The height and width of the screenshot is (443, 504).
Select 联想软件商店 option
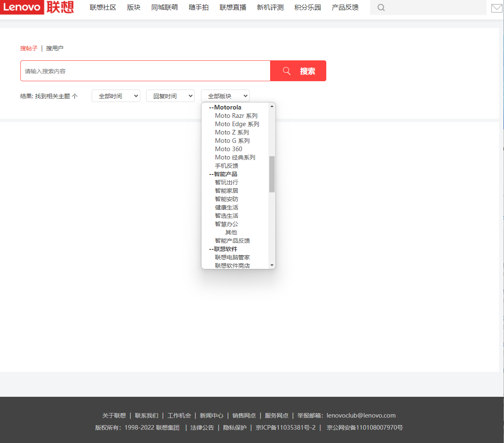232,266
